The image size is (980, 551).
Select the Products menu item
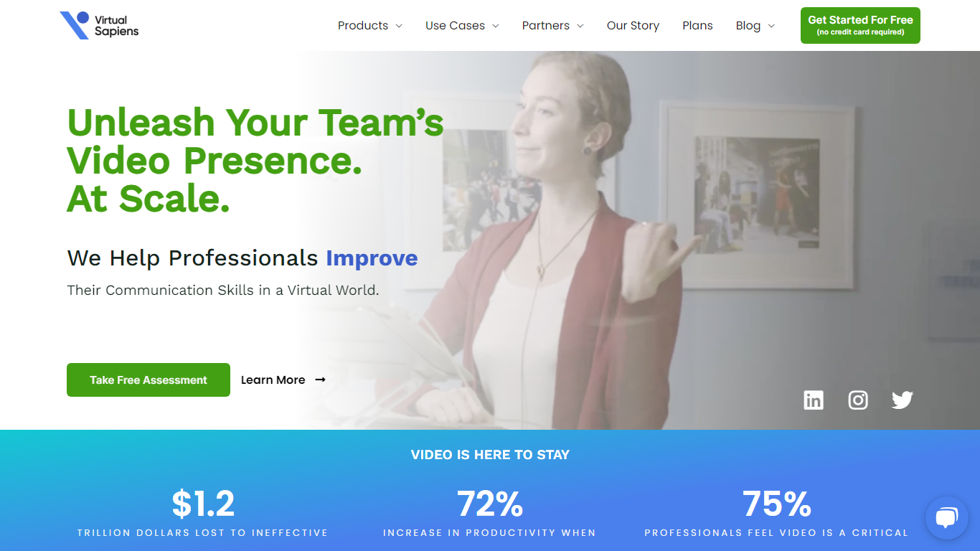[x=363, y=25]
